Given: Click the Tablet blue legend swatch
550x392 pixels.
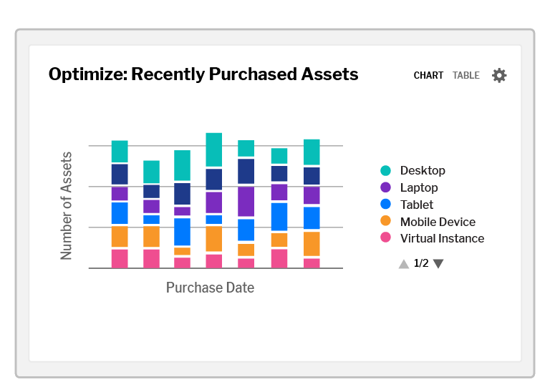Looking at the screenshot, I should [385, 205].
